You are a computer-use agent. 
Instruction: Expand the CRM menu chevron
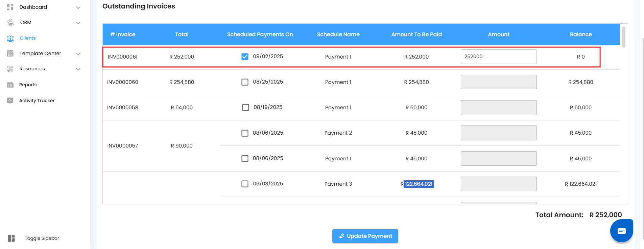(78, 23)
